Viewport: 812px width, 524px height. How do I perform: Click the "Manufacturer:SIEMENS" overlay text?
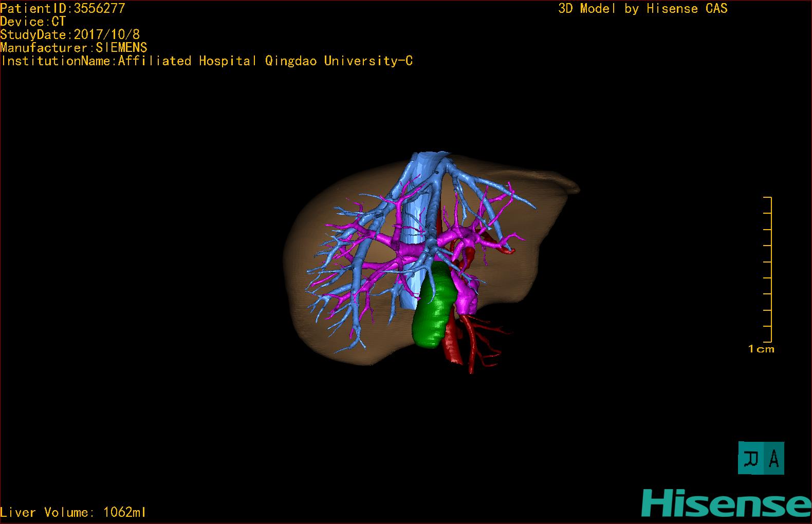coord(74,48)
